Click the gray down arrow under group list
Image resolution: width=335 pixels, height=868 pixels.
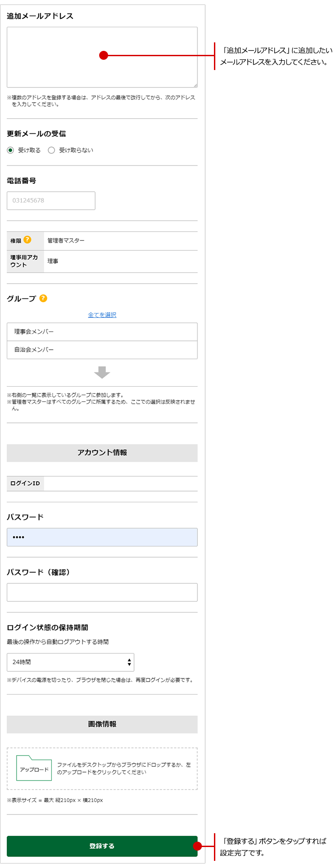click(x=102, y=372)
